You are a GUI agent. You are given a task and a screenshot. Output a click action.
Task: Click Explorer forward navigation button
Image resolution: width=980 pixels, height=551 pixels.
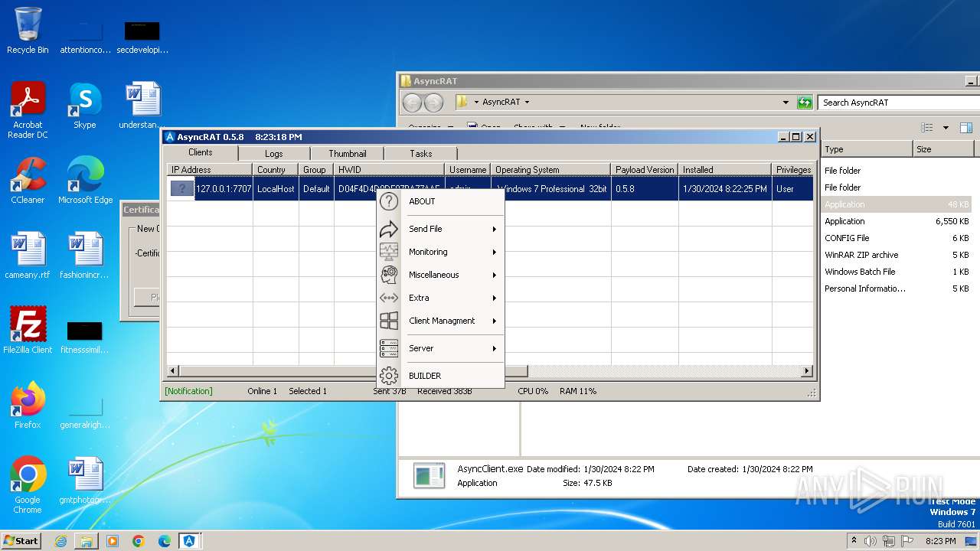pos(433,103)
